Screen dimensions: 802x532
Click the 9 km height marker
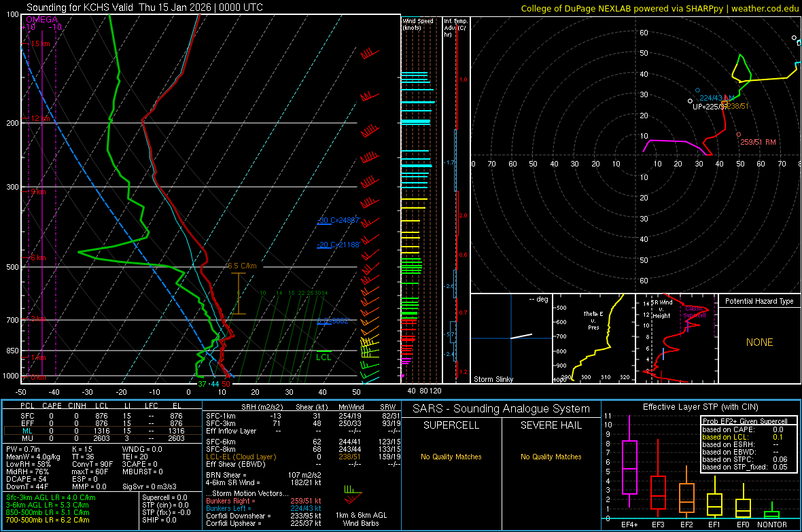pyautogui.click(x=38, y=192)
